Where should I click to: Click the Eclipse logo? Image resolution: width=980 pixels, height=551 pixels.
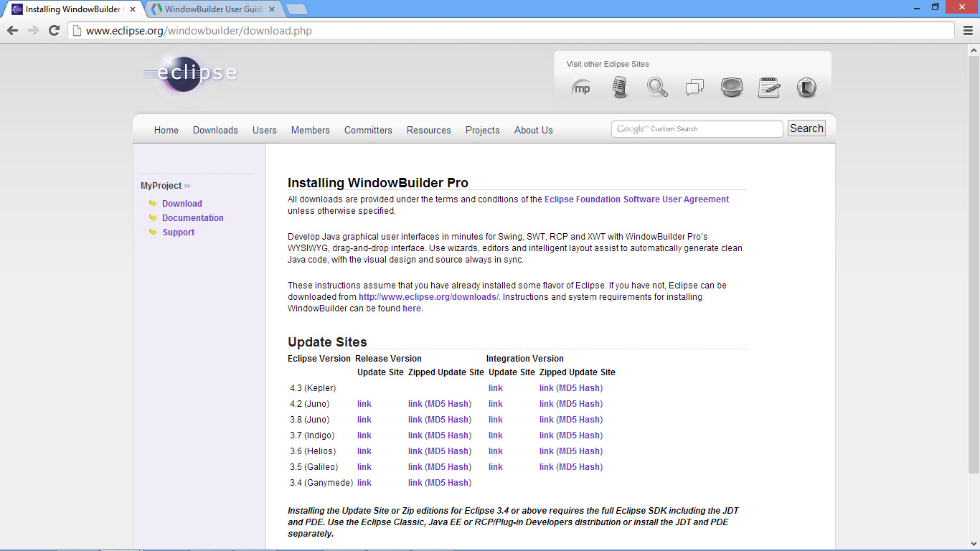[x=189, y=74]
